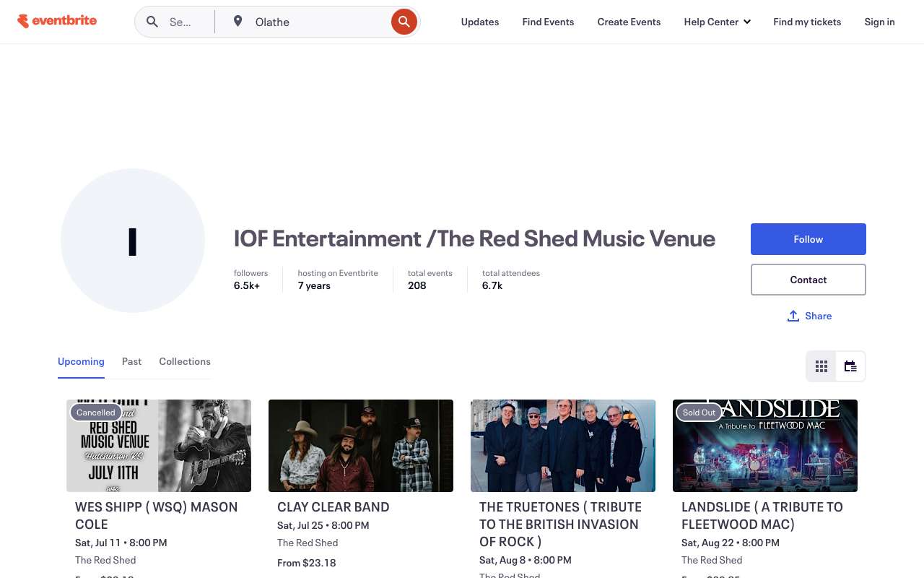Open The Truetones event image
The height and width of the screenshot is (578, 924).
click(x=563, y=446)
